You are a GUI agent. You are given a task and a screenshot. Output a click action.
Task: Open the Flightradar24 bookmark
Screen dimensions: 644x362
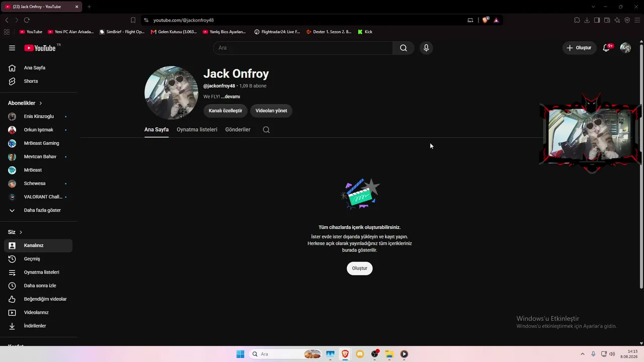277,32
